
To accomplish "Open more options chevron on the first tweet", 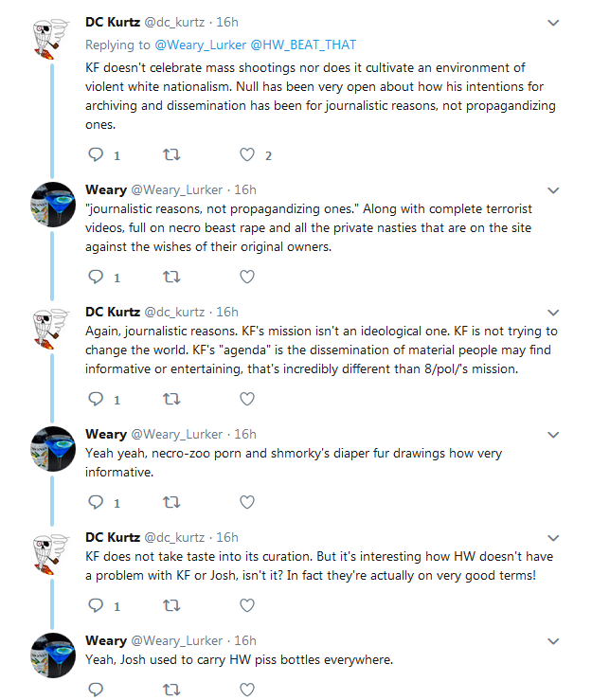I will (553, 23).
